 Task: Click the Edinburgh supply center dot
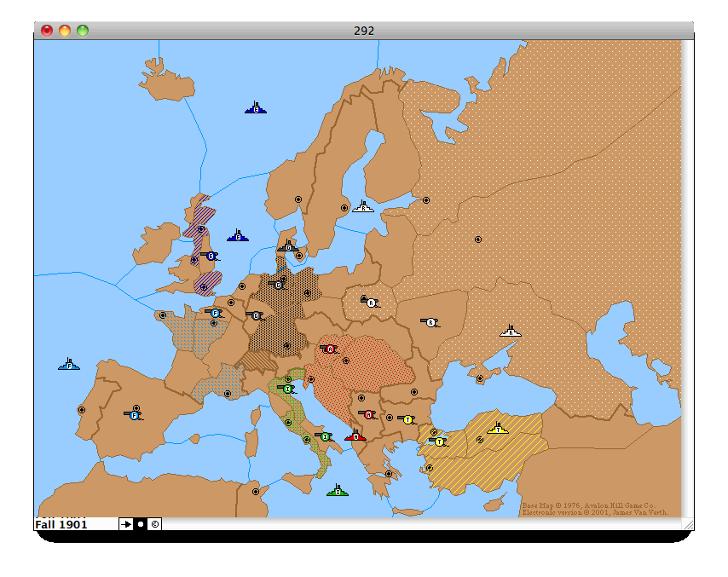(200, 229)
